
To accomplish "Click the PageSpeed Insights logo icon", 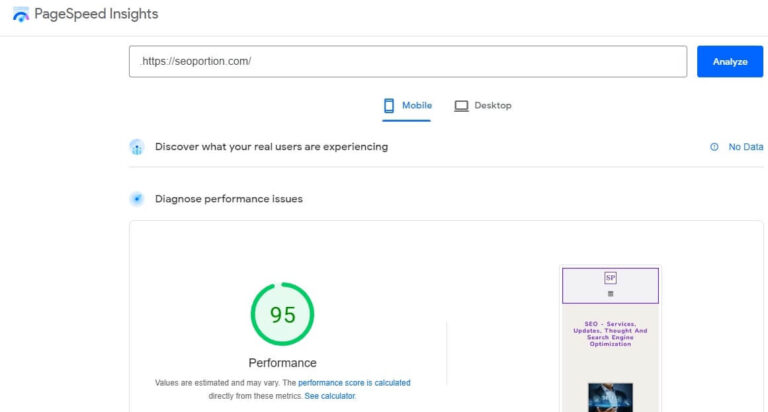I will click(21, 14).
